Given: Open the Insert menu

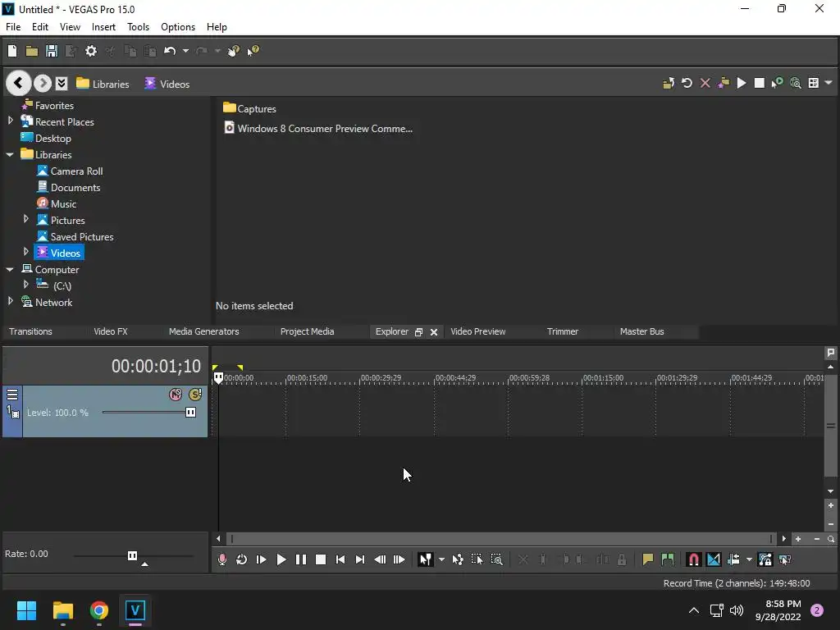Looking at the screenshot, I should pos(103,27).
